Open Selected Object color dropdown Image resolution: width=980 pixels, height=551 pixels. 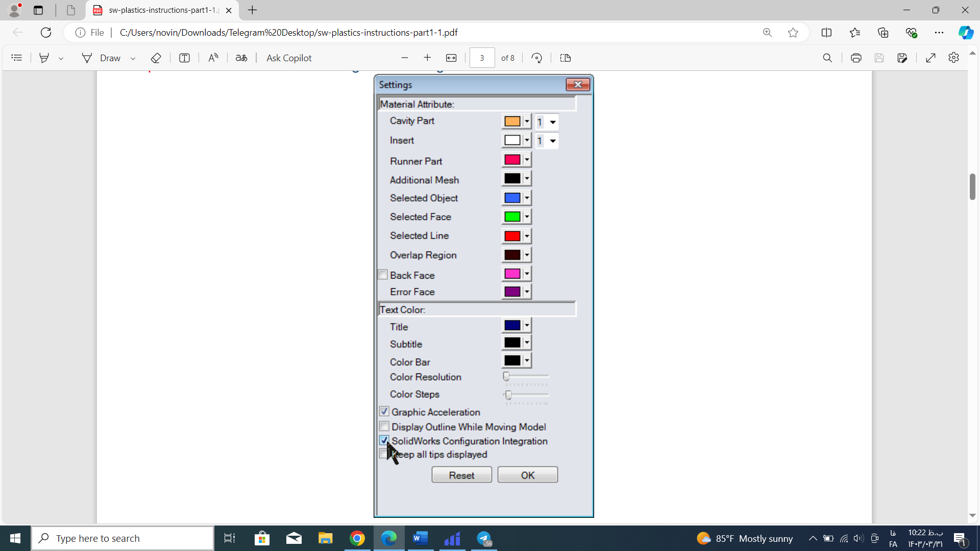[527, 197]
